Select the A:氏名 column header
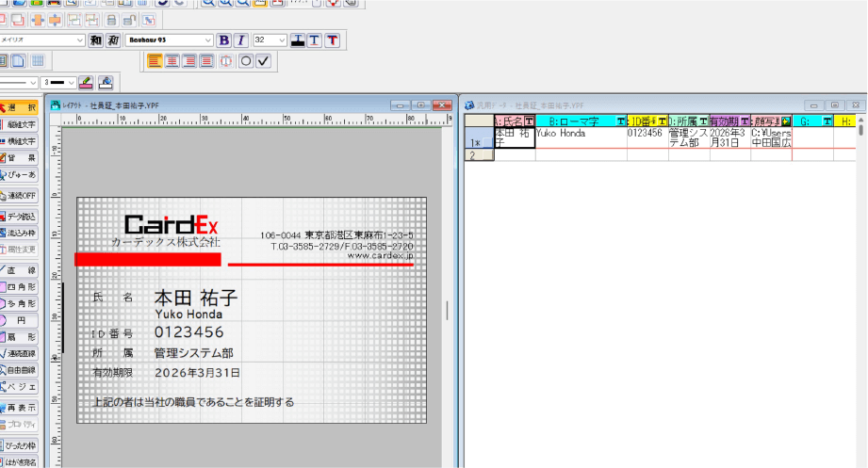Viewport: 868px width, 468px height. [508, 121]
